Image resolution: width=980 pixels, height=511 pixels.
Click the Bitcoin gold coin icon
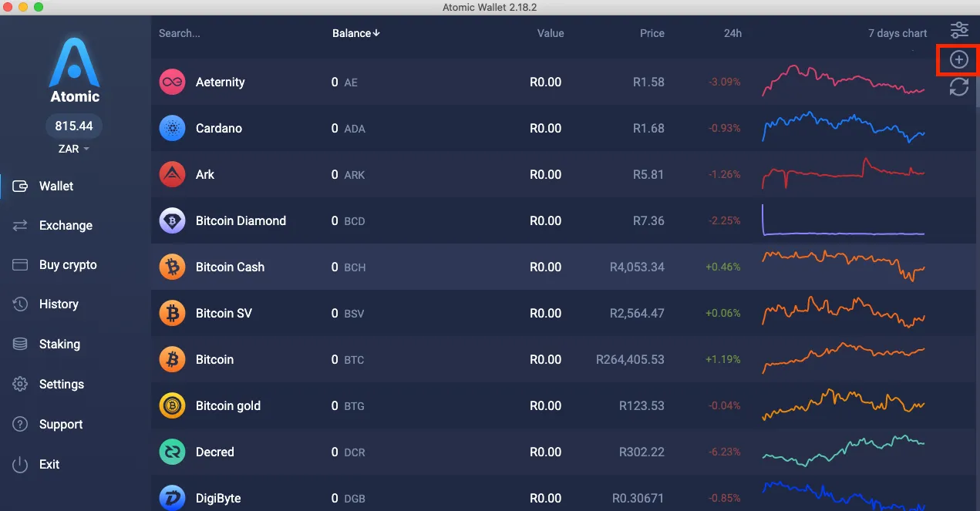pos(172,405)
